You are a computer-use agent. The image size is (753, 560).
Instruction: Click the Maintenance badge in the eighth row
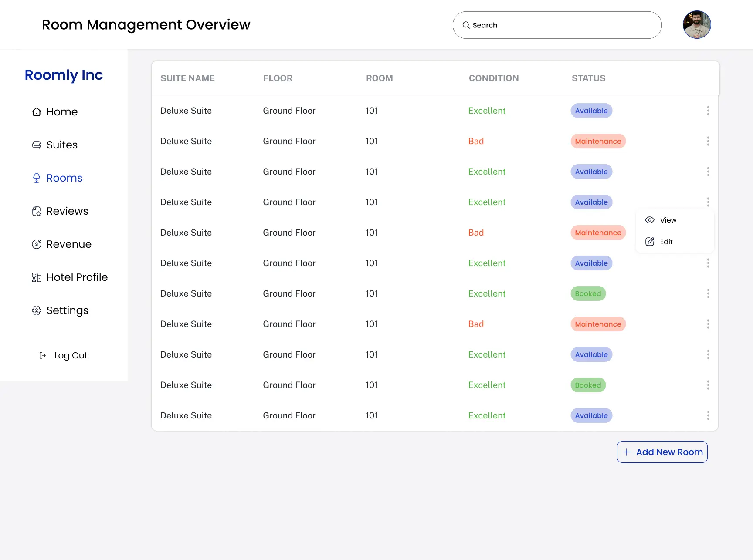(598, 324)
